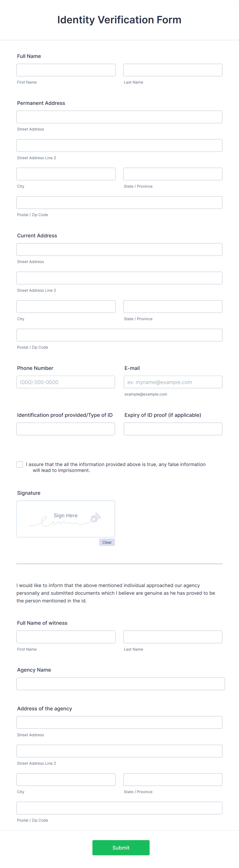This screenshot has width=239, height=868.
Task: Check the information assurance checkbox
Action: 20,464
